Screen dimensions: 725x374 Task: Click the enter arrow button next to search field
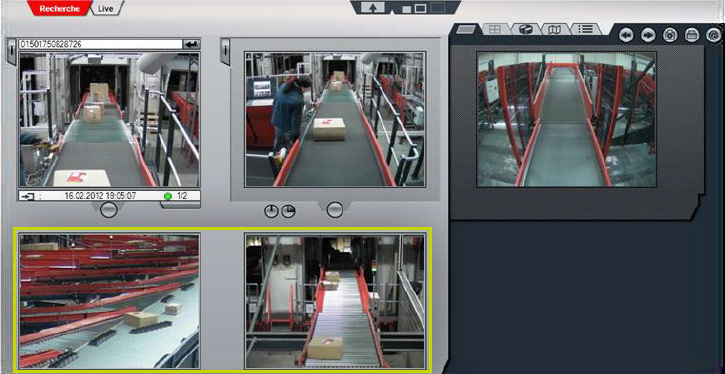pyautogui.click(x=191, y=44)
